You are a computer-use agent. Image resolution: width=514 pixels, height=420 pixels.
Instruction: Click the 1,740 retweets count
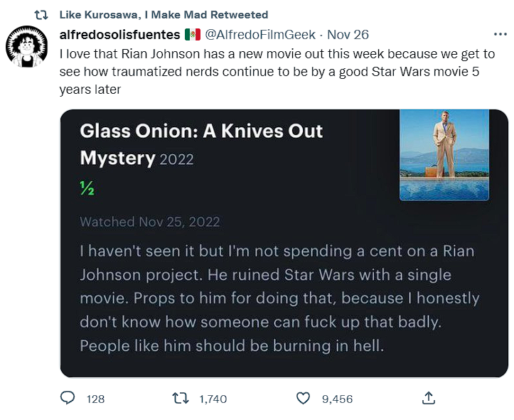213,399
